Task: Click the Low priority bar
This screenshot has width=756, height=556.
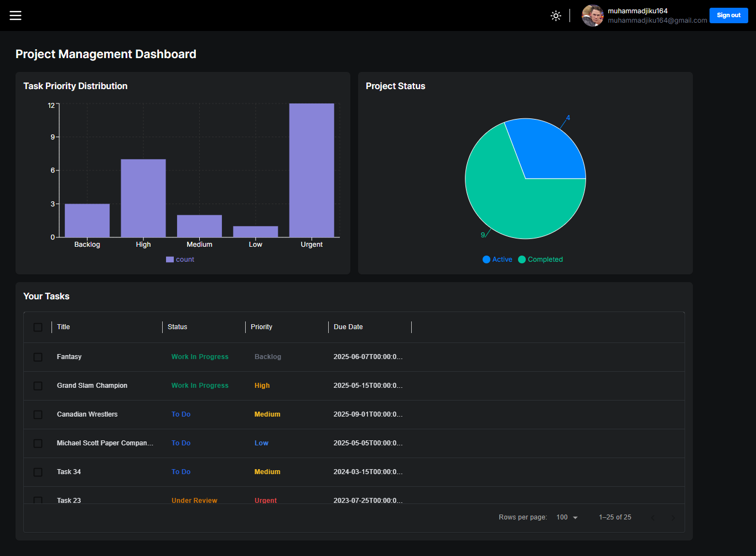Action: click(x=255, y=232)
